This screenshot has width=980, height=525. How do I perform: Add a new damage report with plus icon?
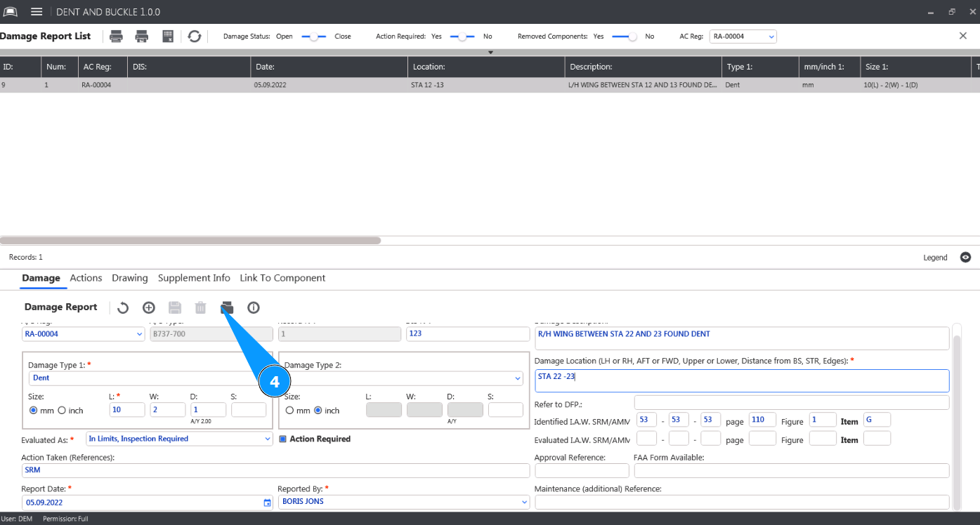coord(149,307)
